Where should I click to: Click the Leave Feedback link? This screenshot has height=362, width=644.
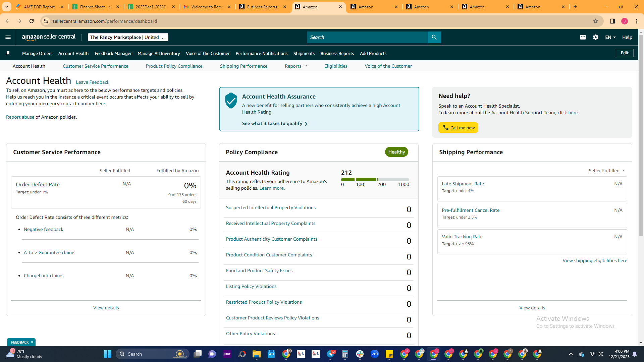coord(93,82)
